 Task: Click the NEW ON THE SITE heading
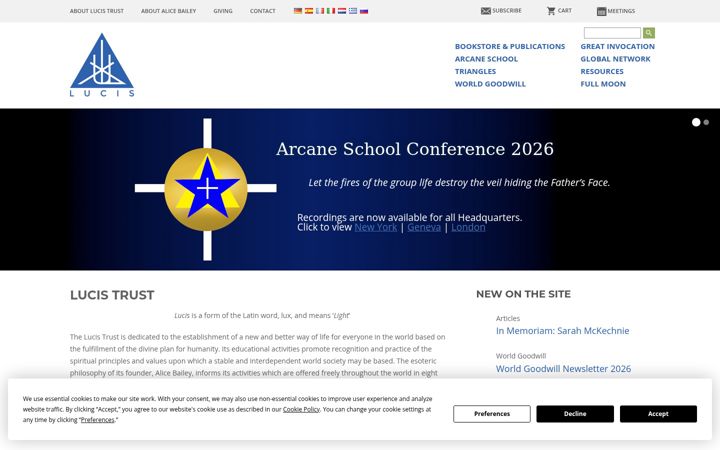click(523, 294)
